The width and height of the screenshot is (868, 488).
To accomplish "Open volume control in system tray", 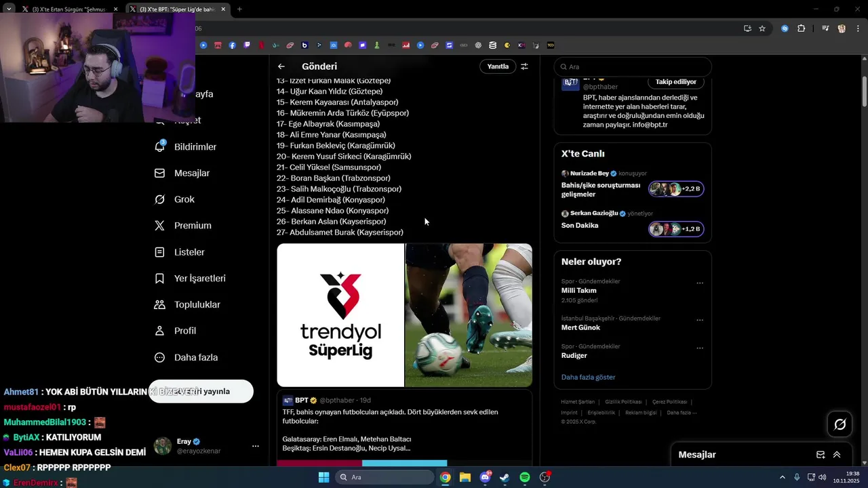I will pyautogui.click(x=823, y=477).
